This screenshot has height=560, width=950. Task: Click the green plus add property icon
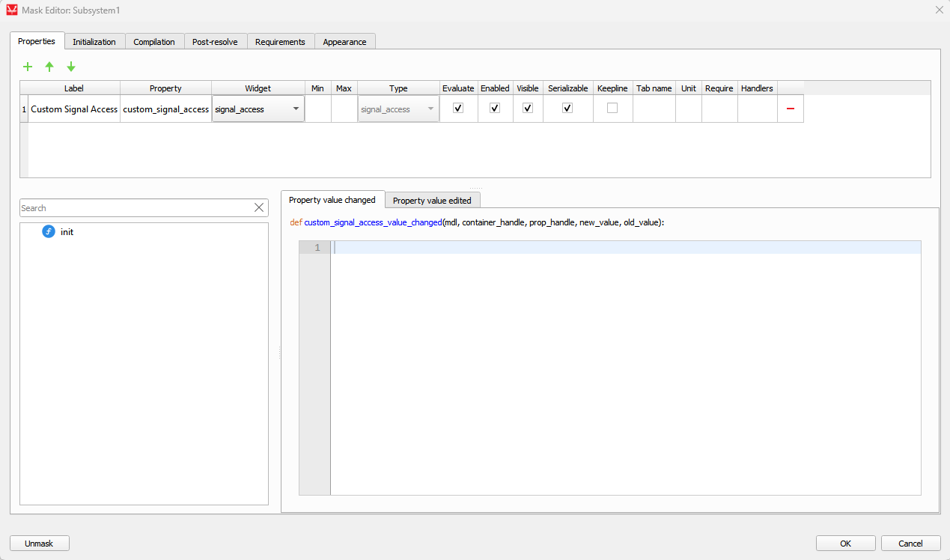click(x=28, y=67)
